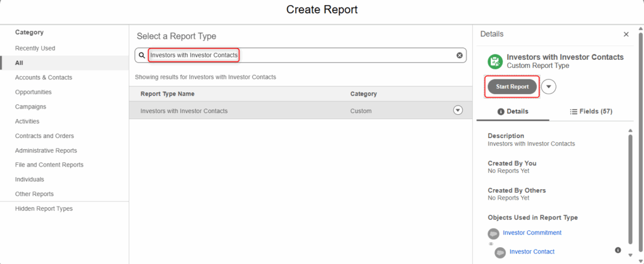Choose the Hidden Report Types category
Screen dimensions: 644x264
tap(44, 208)
